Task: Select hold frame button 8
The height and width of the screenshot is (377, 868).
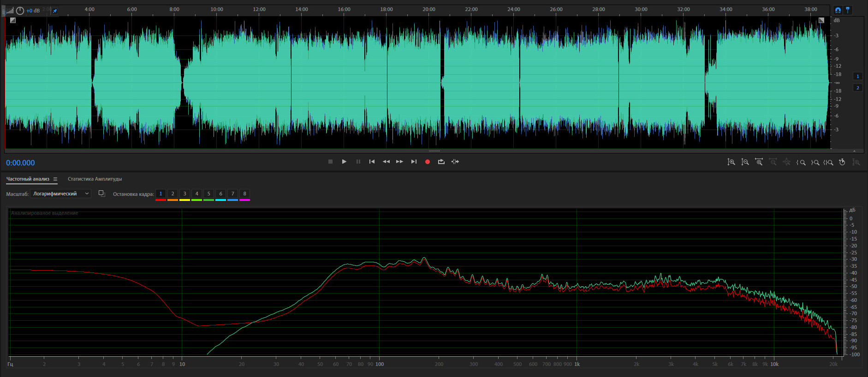Action: coord(244,194)
